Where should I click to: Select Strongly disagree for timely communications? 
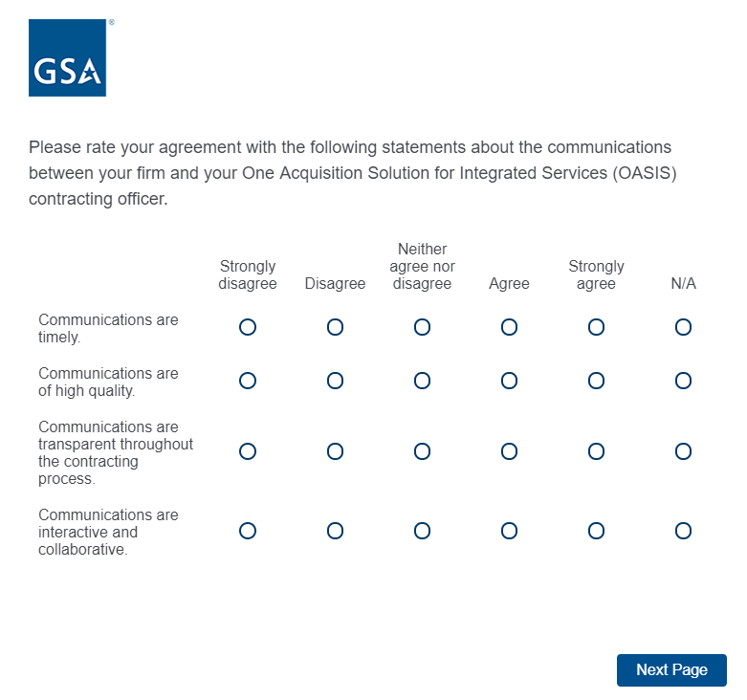[x=248, y=327]
